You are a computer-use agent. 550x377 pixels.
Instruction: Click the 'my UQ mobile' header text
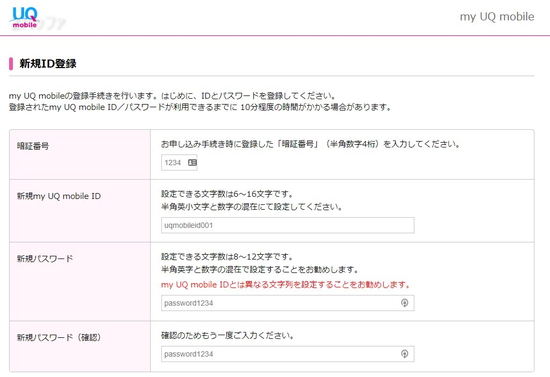[x=497, y=16]
